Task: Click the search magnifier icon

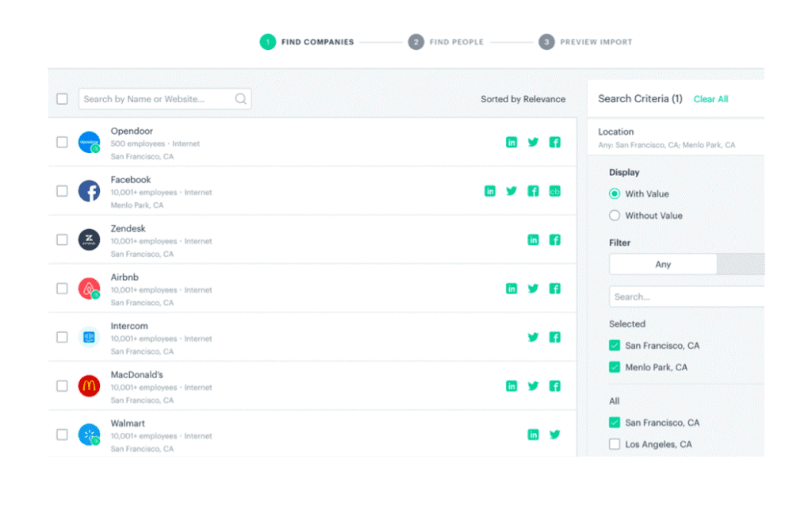Action: pyautogui.click(x=240, y=98)
